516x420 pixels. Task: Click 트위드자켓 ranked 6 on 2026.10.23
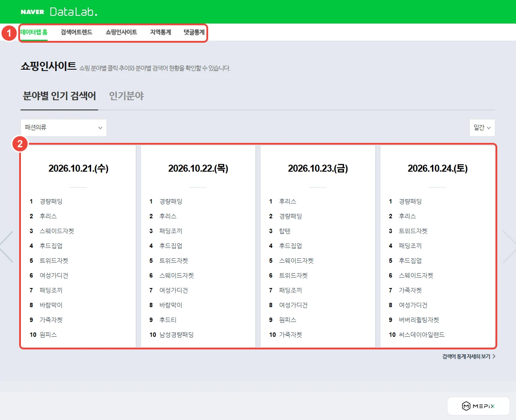tap(293, 275)
